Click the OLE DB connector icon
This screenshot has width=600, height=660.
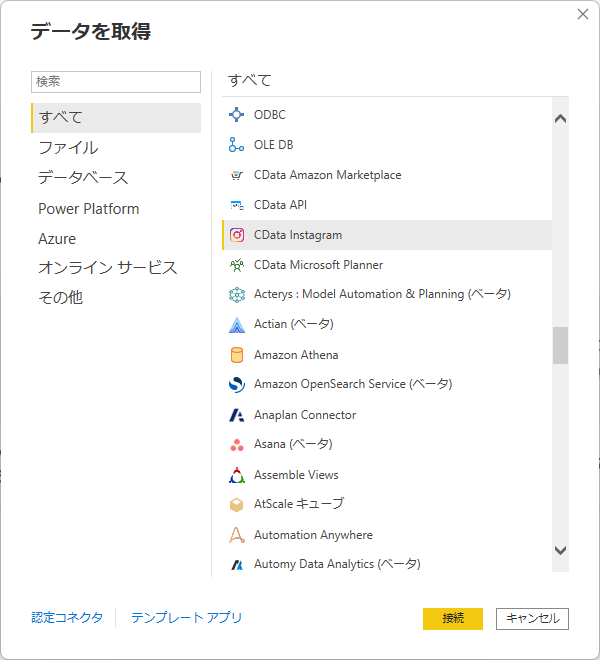click(x=237, y=145)
